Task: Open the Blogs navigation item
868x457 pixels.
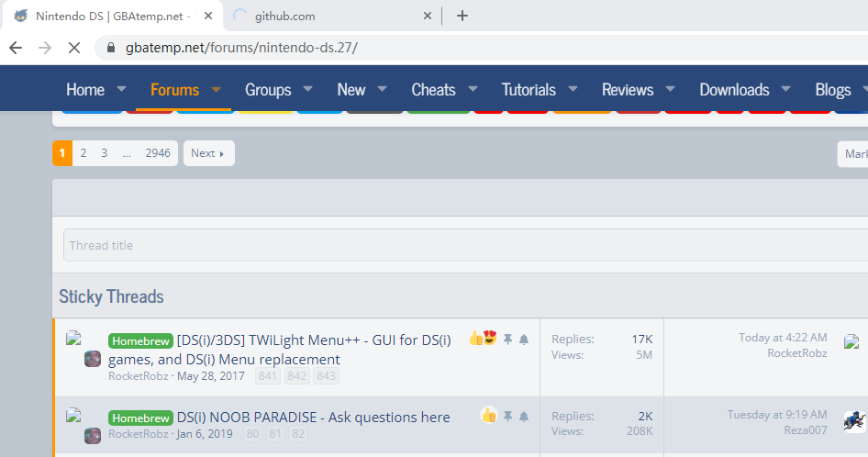Action: coord(833,90)
